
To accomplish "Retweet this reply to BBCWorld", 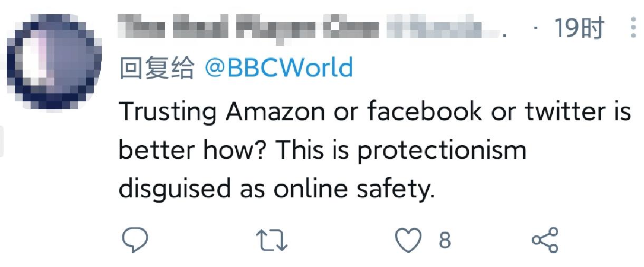I will coord(271,241).
